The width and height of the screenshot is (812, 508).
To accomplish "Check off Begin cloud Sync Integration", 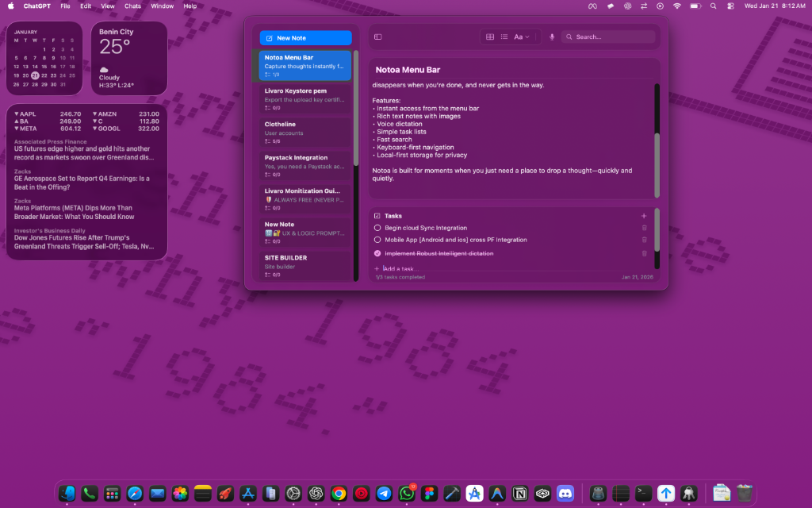I will click(376, 228).
